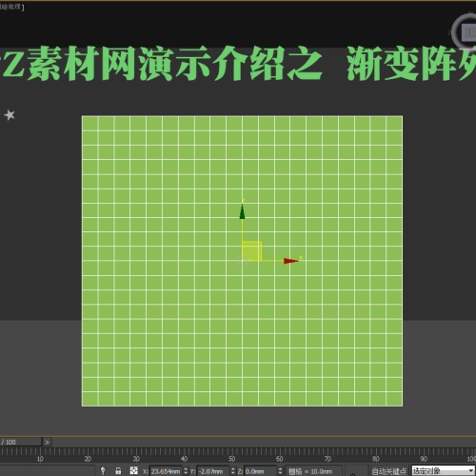Advance time slider with the > arrow
The image size is (476, 476).
tap(47, 442)
